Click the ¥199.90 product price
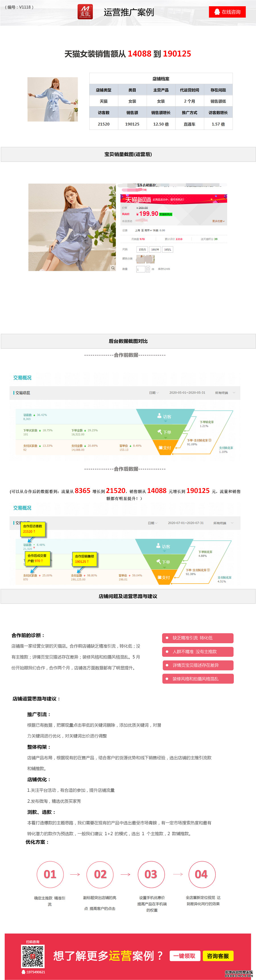This screenshot has height=980, width=256. click(x=147, y=214)
